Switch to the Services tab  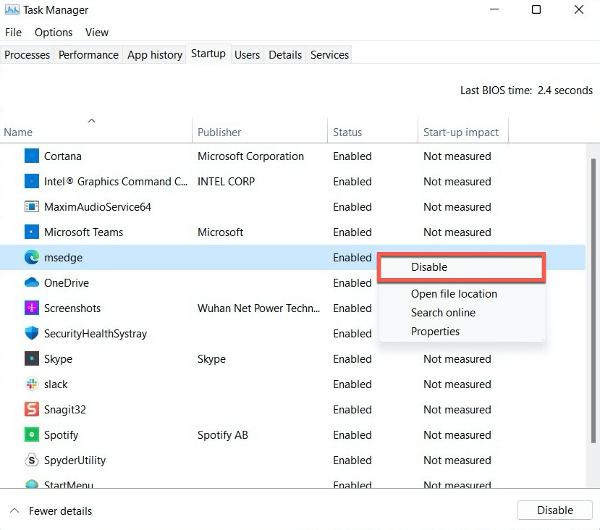point(329,55)
